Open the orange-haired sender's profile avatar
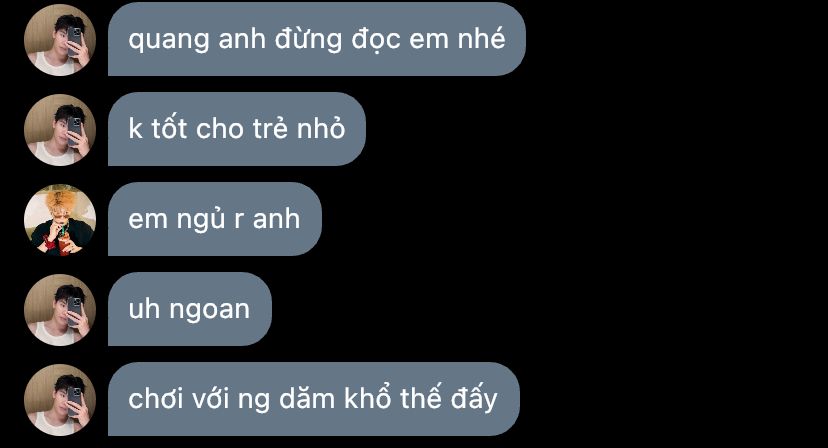The height and width of the screenshot is (448, 828). coord(60,219)
